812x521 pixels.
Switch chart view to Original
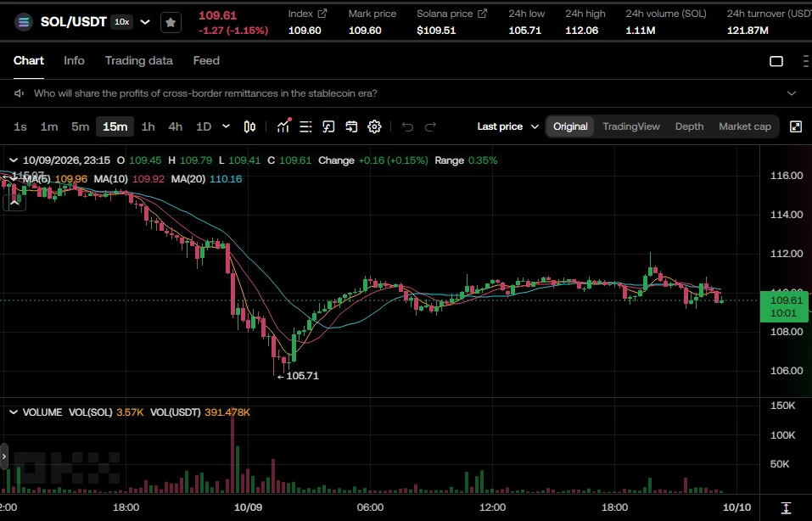click(570, 126)
